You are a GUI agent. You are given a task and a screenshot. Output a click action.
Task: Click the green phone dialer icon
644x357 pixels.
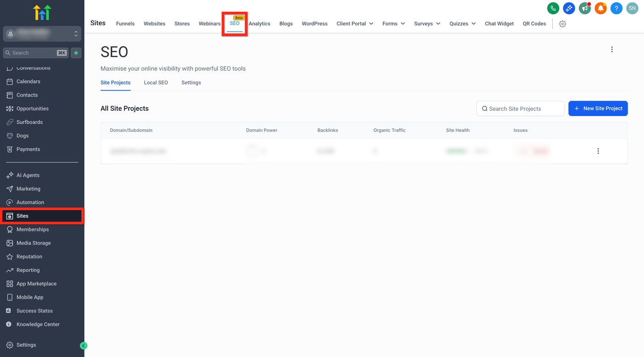(x=553, y=8)
